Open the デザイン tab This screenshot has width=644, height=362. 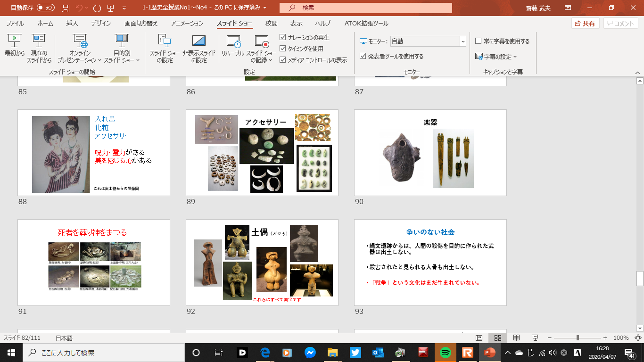pos(101,24)
